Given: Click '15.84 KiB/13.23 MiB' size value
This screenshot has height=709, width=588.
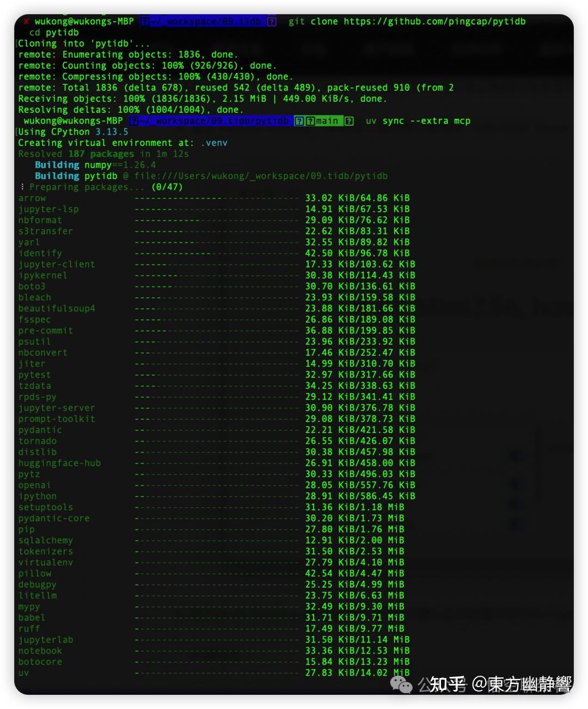Looking at the screenshot, I should (x=358, y=662).
